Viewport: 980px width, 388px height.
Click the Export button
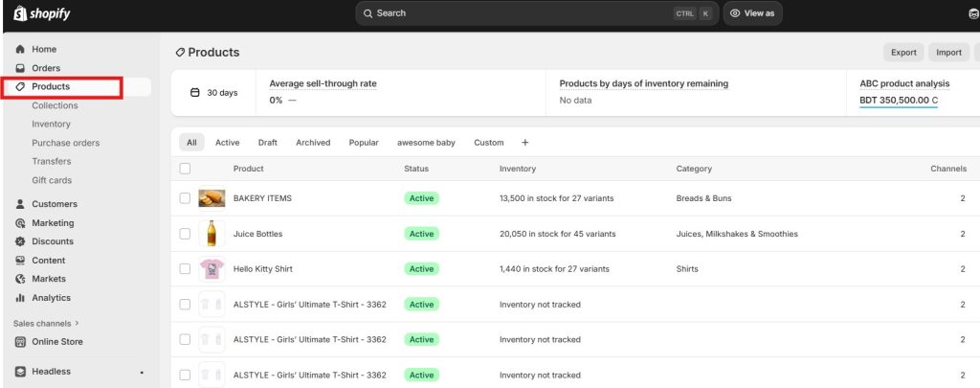click(x=903, y=53)
